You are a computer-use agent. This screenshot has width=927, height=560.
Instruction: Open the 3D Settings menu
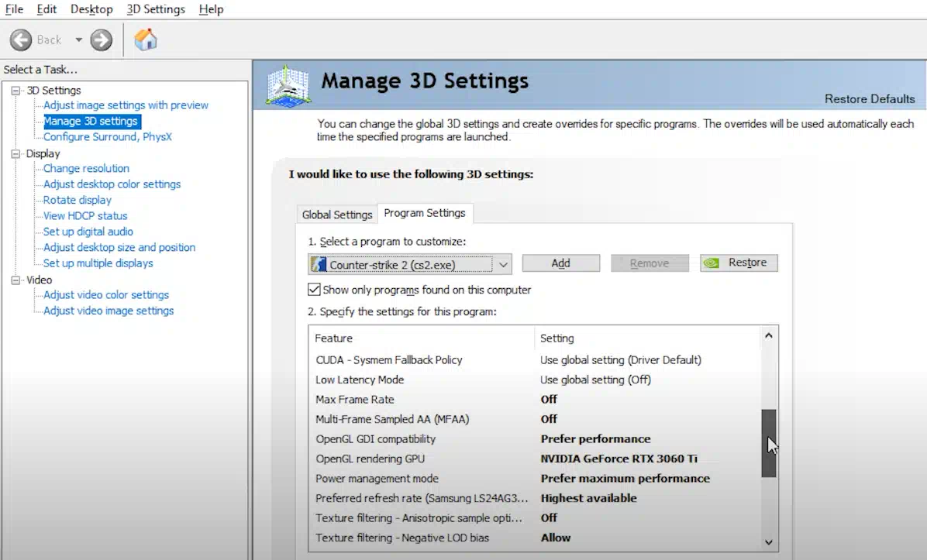156,9
